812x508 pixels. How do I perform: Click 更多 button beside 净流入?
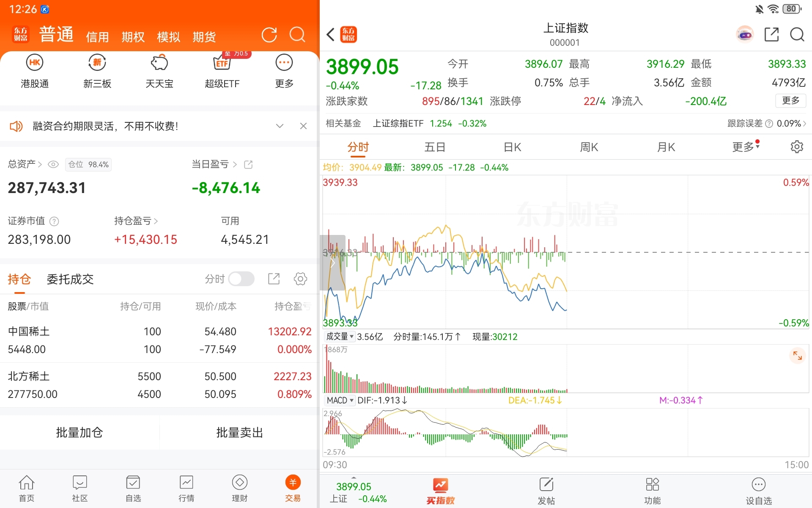point(790,101)
